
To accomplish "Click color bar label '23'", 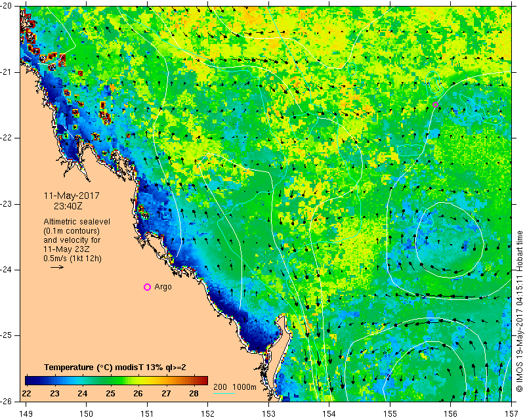I will tap(54, 394).
